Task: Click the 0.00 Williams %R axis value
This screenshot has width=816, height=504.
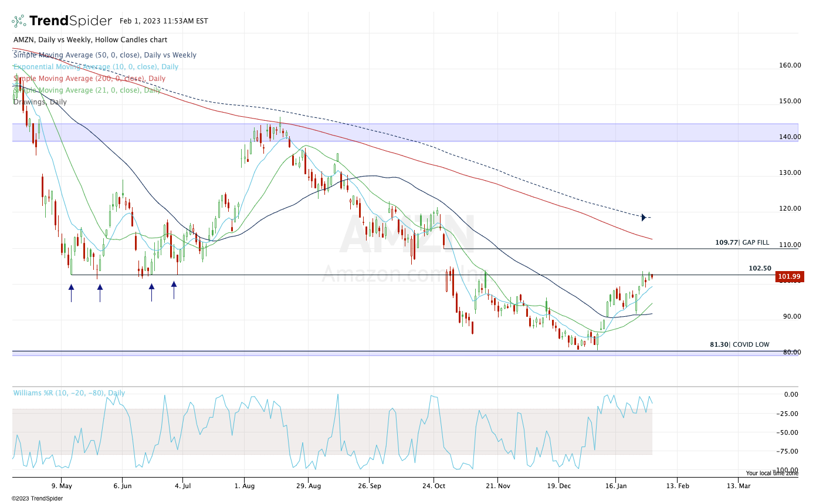Action: (793, 394)
